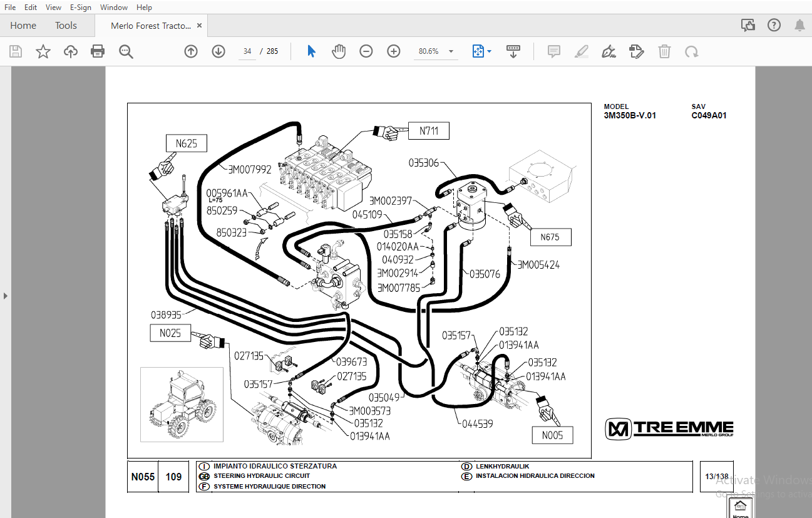Upload the file with the cloud icon
This screenshot has height=518, width=812.
coord(71,51)
